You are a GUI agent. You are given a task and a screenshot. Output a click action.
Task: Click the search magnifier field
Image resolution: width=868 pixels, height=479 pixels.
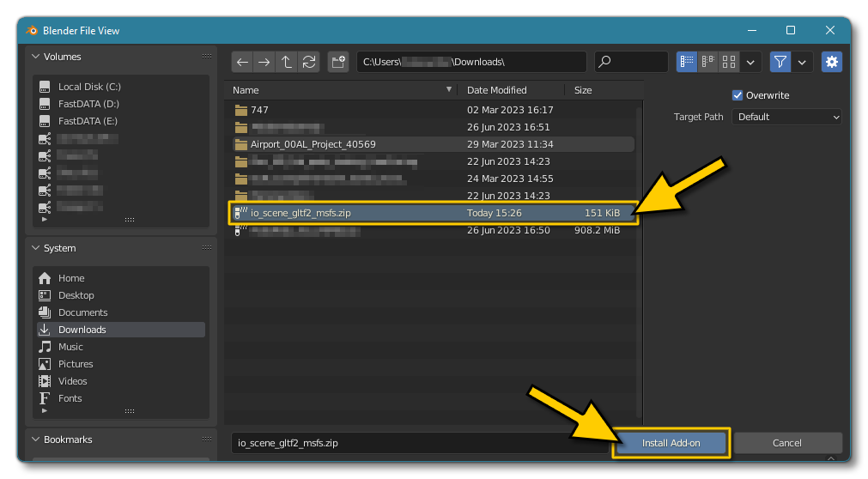click(631, 62)
